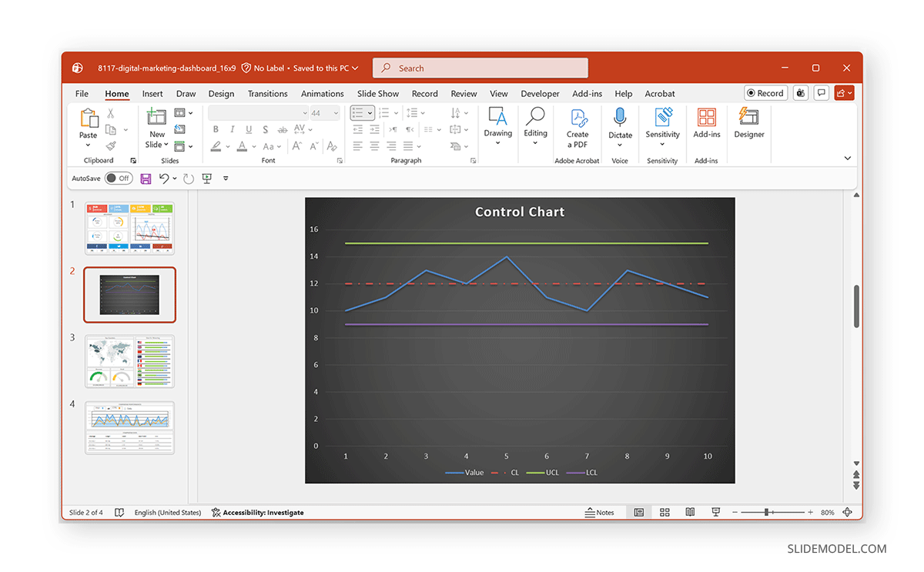Undo the last action in Quick Access Toolbar
924x572 pixels.
coord(164,178)
